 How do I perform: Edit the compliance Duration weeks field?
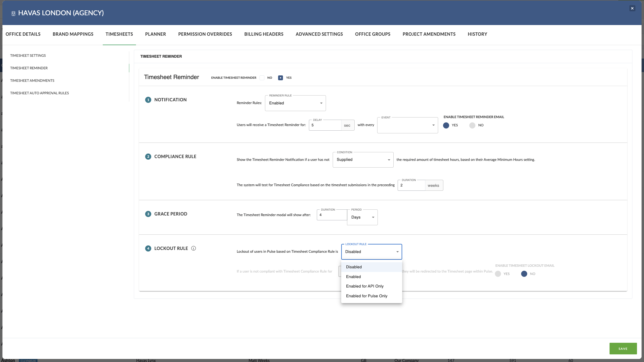411,185
